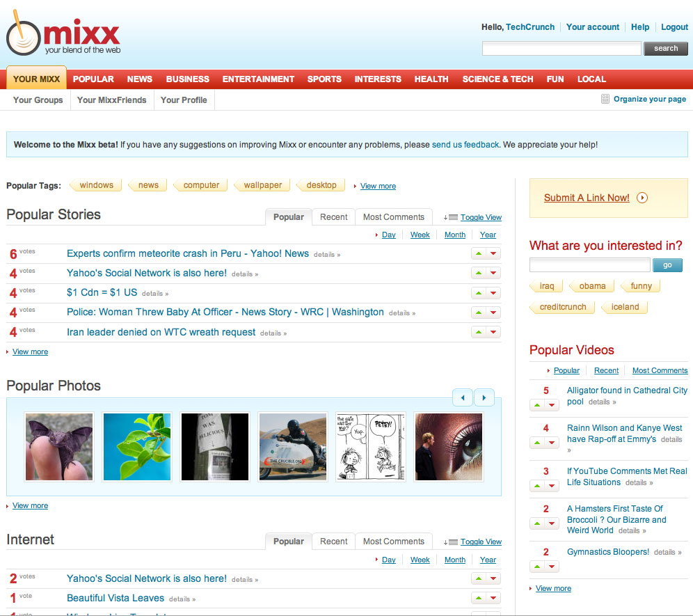The width and height of the screenshot is (693, 616).
Task: Select the creditcrunch interest tag
Action: [x=563, y=307]
